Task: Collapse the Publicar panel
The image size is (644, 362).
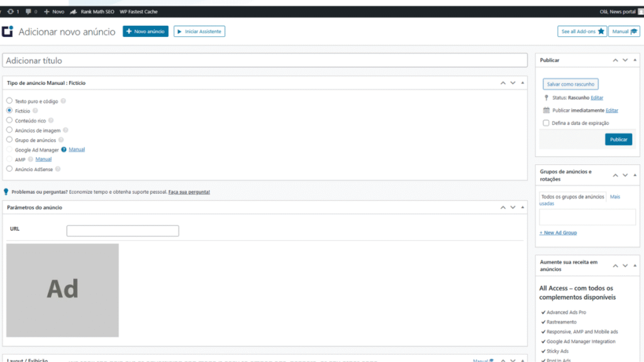Action: point(635,60)
